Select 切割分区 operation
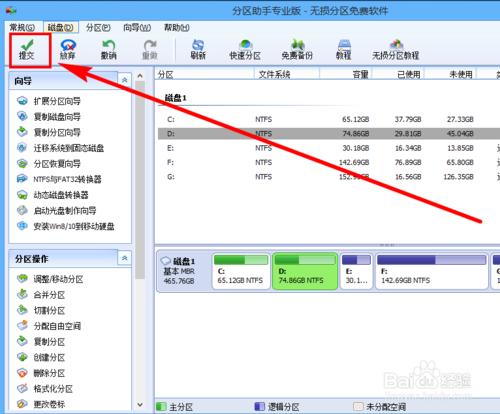This screenshot has height=414, width=500. [41, 310]
